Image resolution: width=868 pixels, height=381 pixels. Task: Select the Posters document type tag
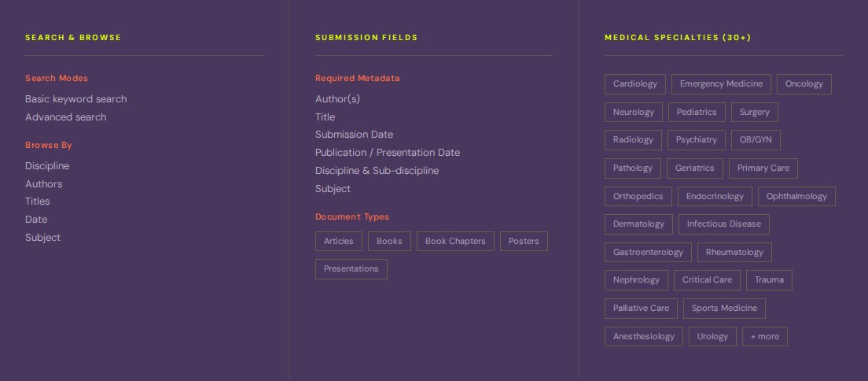click(523, 241)
